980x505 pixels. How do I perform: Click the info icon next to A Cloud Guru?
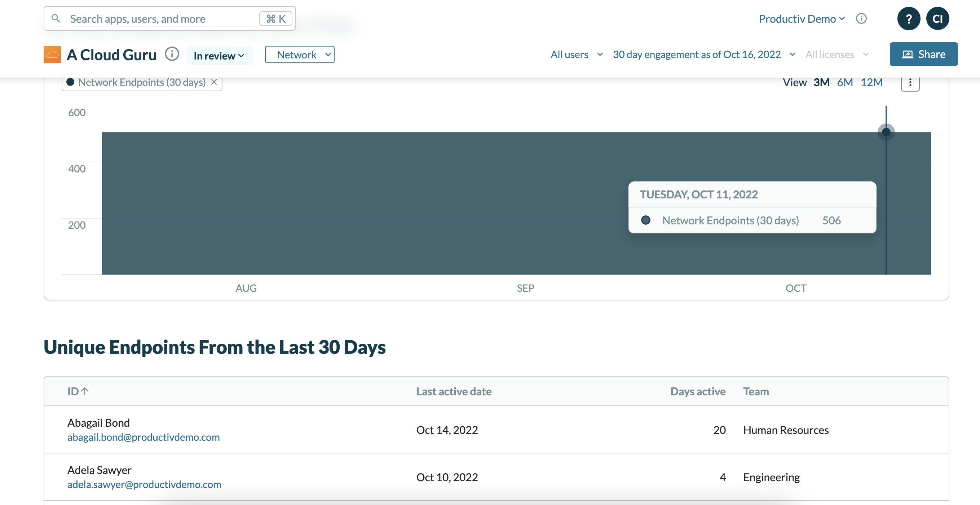click(x=172, y=54)
